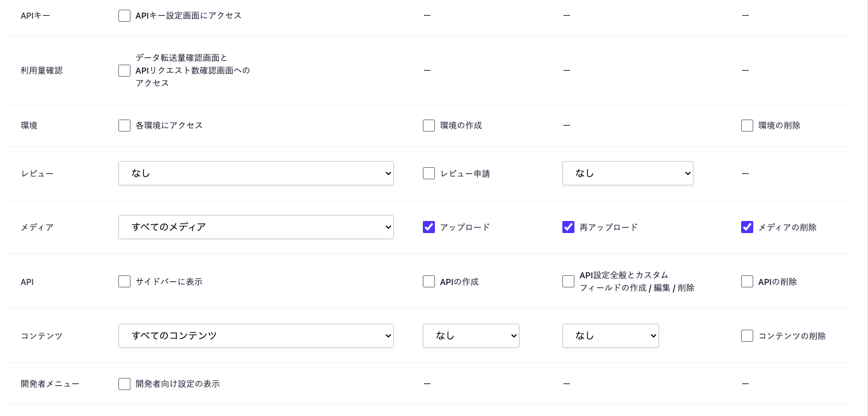The height and width of the screenshot is (416, 868).
Task: Uncheck メディアの削除 permission
Action: pyautogui.click(x=747, y=227)
